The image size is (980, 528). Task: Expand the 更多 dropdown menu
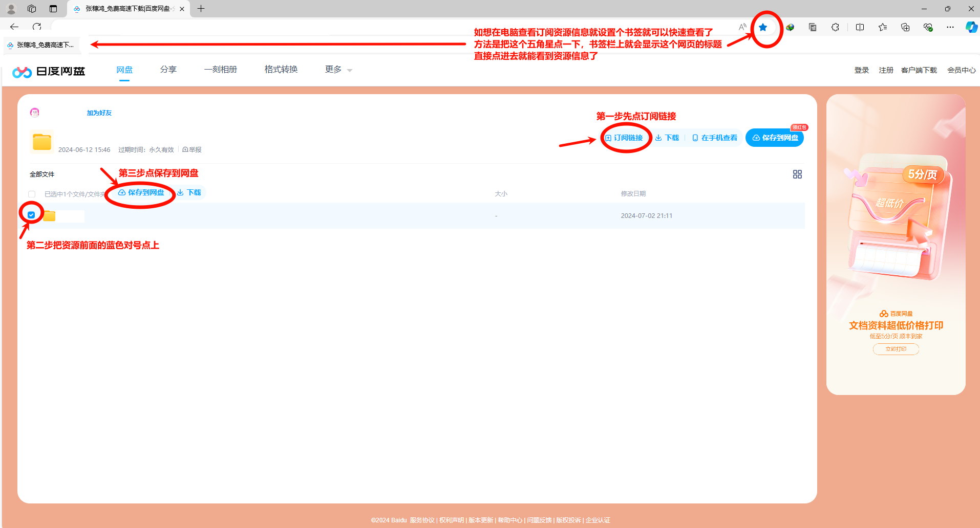point(338,70)
